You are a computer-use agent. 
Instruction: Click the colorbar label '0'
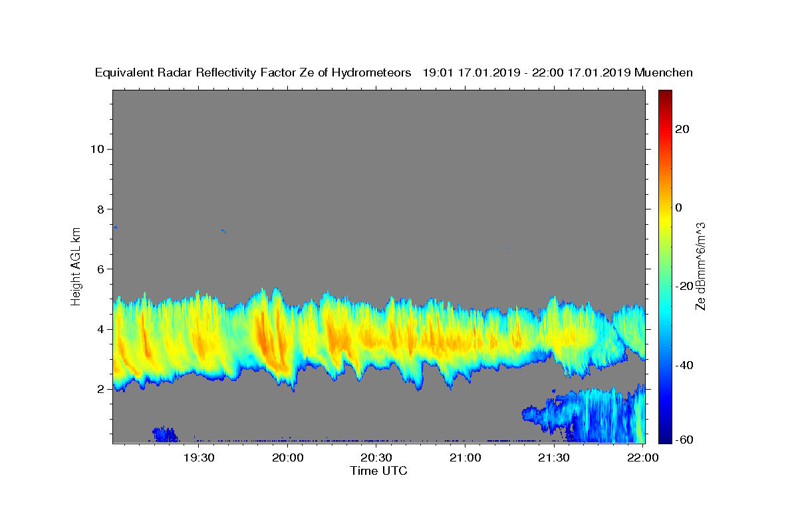coord(678,207)
